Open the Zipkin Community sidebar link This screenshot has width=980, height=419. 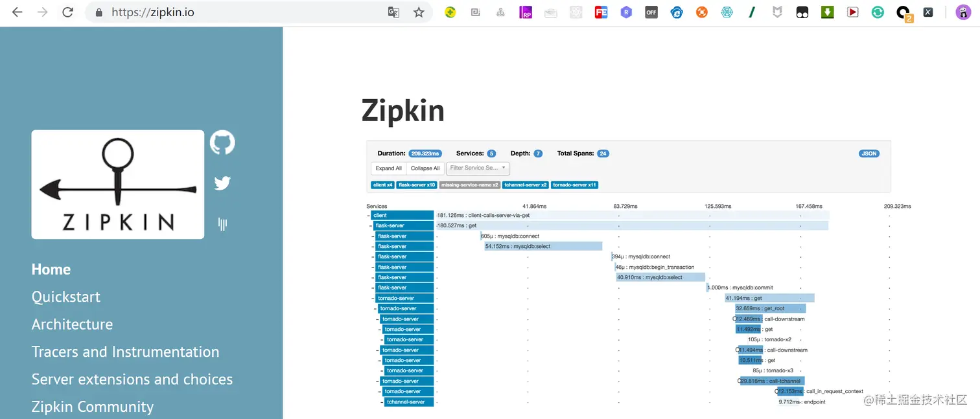tap(93, 407)
